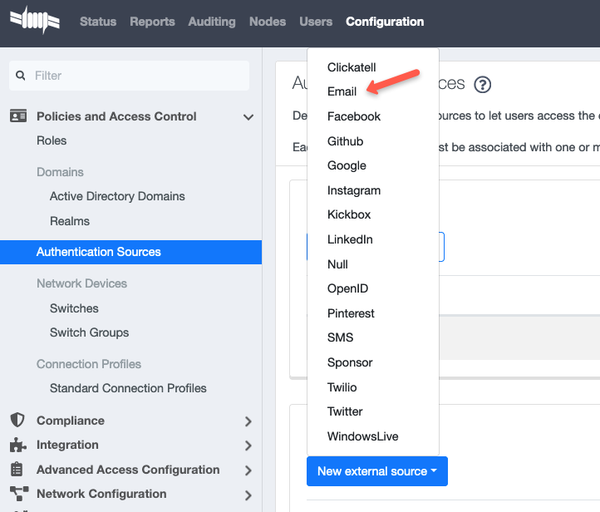The width and height of the screenshot is (600, 512).
Task: Click the Integration puzzle icon
Action: (x=18, y=445)
